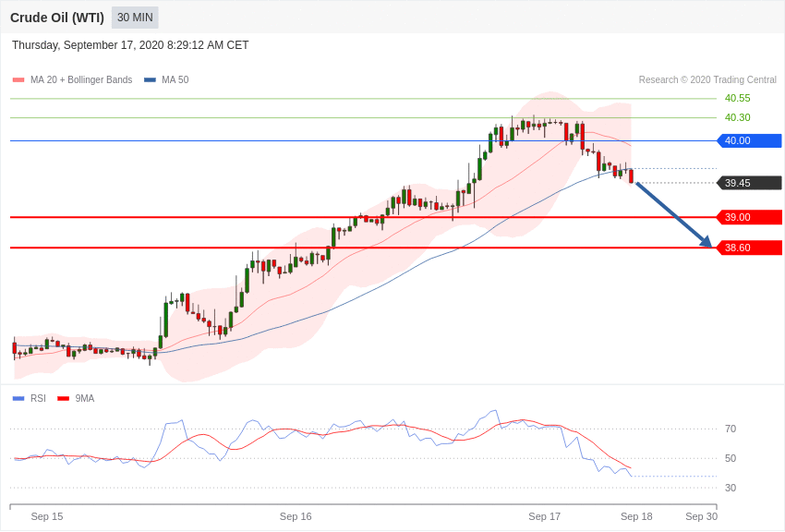
Task: Click the Sep 16 date axis label
Action: point(296,516)
